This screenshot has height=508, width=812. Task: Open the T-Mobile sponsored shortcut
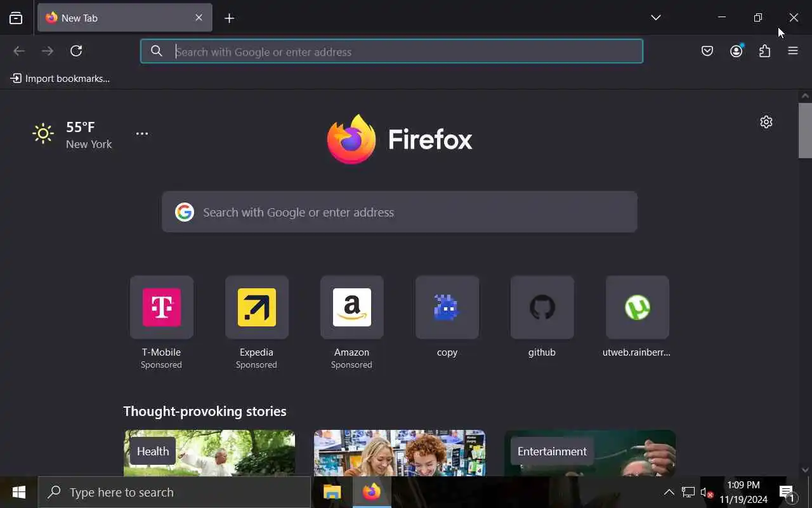(x=162, y=323)
